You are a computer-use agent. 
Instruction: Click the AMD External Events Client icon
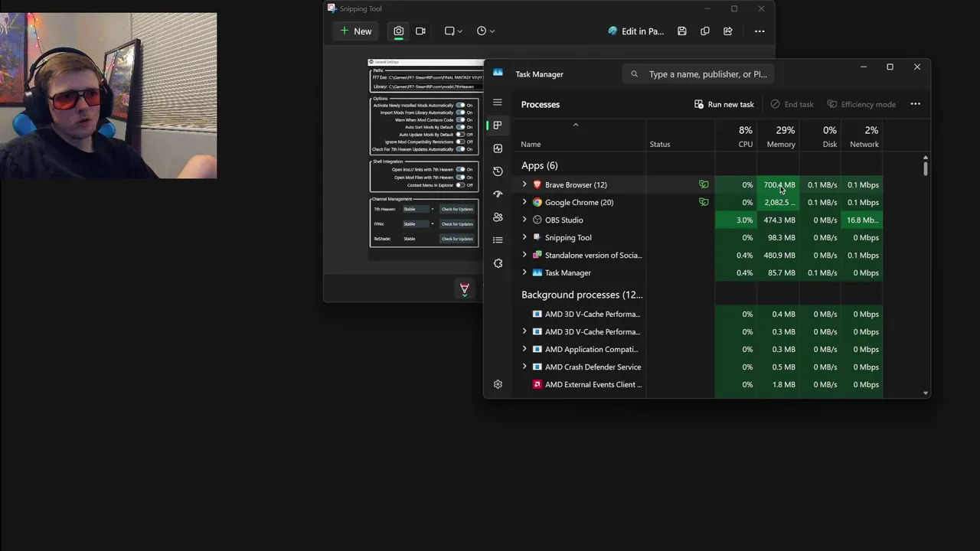(x=537, y=384)
